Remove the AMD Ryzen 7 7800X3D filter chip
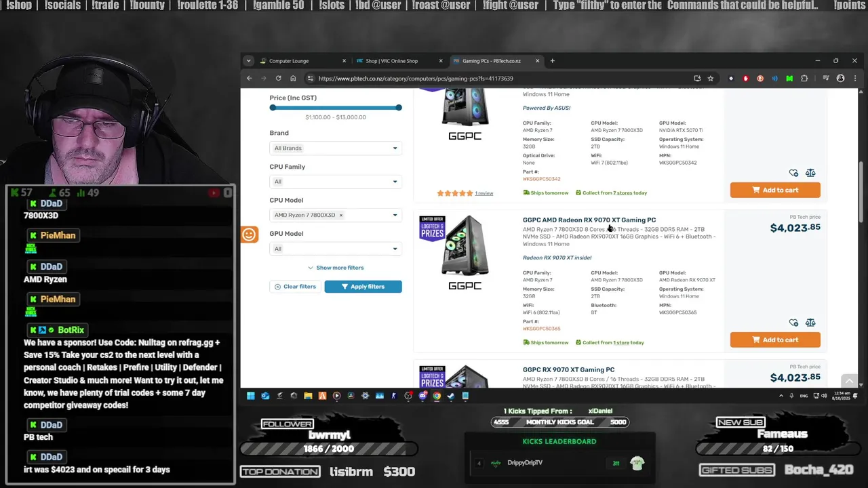The width and height of the screenshot is (868, 488). pos(340,215)
